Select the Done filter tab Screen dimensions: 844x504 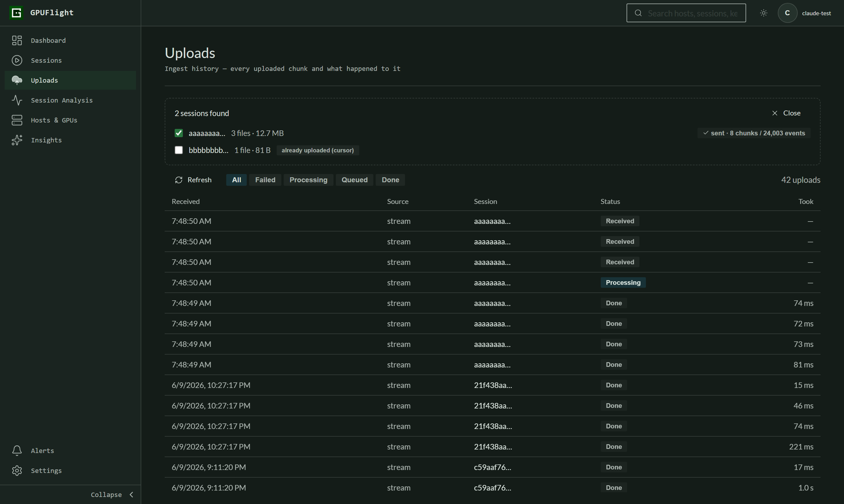tap(390, 180)
